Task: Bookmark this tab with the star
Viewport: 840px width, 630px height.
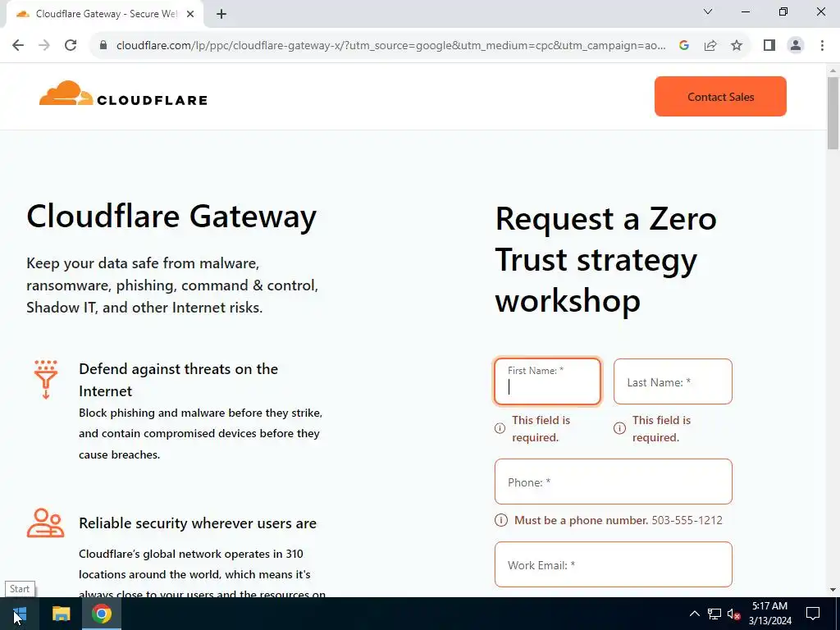Action: point(737,46)
